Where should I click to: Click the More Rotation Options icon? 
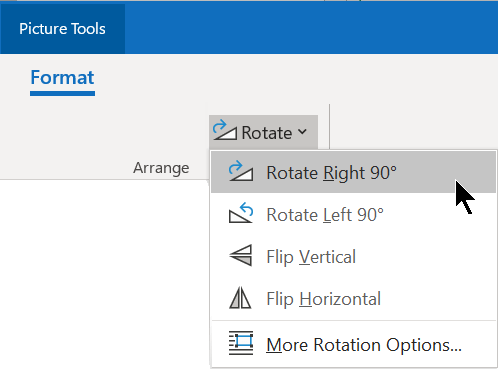pyautogui.click(x=241, y=343)
